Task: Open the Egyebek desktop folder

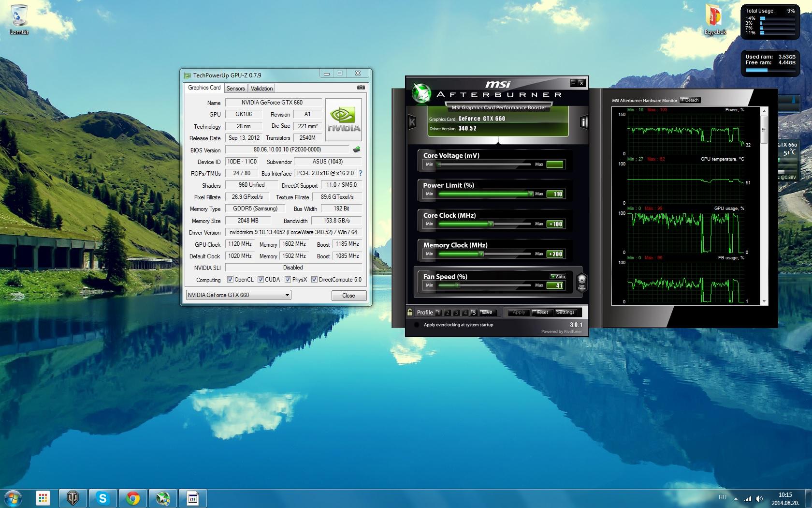Action: [x=715, y=20]
